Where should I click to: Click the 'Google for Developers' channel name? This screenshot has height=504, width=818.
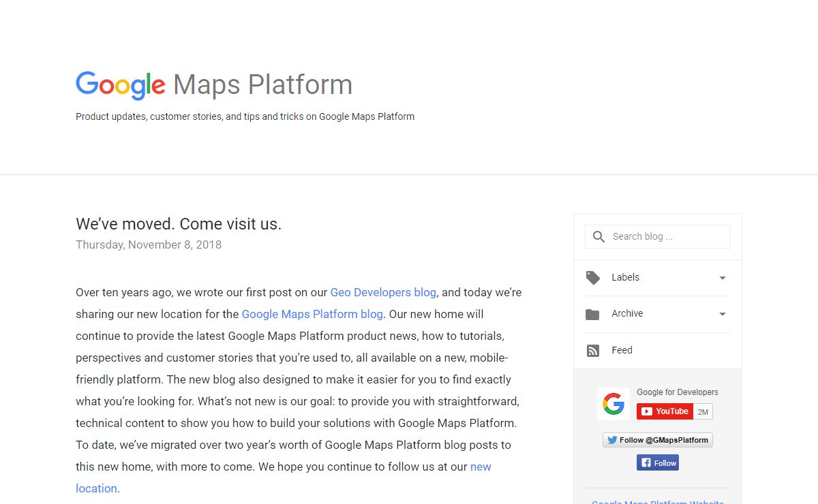coord(678,392)
